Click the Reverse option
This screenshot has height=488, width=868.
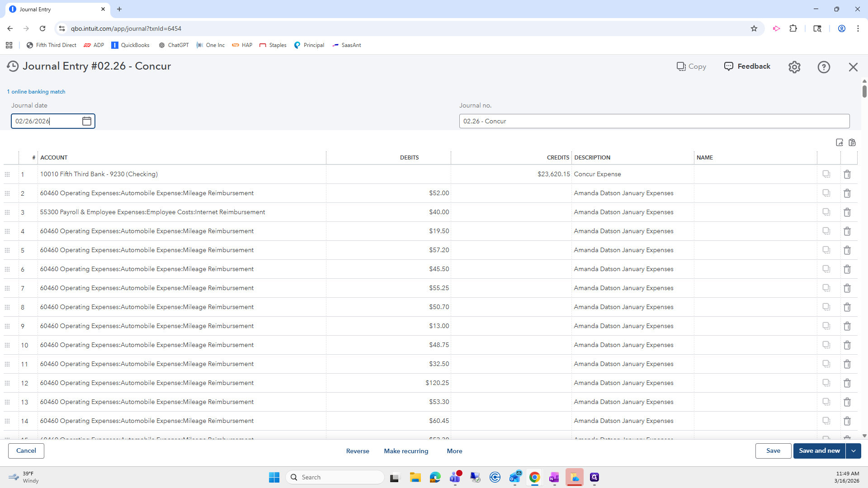(x=358, y=451)
